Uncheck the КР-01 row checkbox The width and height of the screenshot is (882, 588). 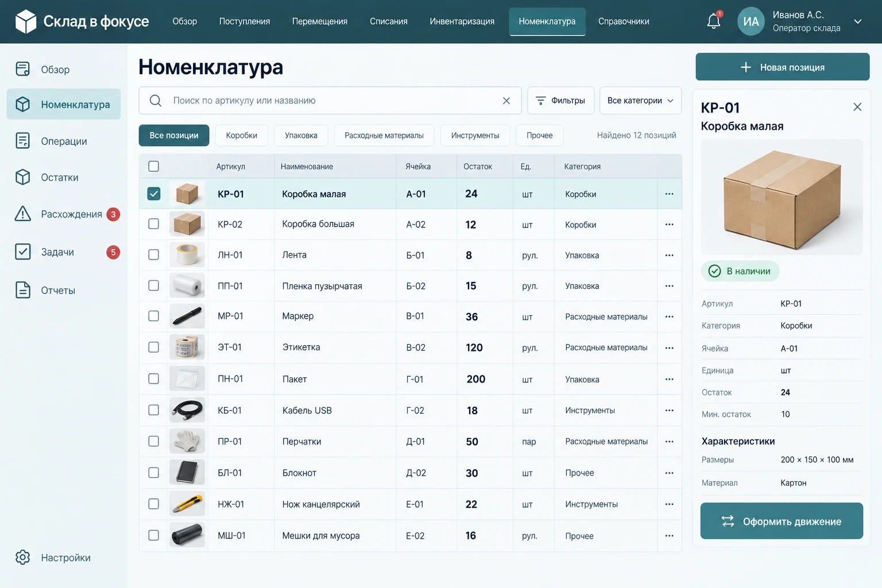coord(154,194)
